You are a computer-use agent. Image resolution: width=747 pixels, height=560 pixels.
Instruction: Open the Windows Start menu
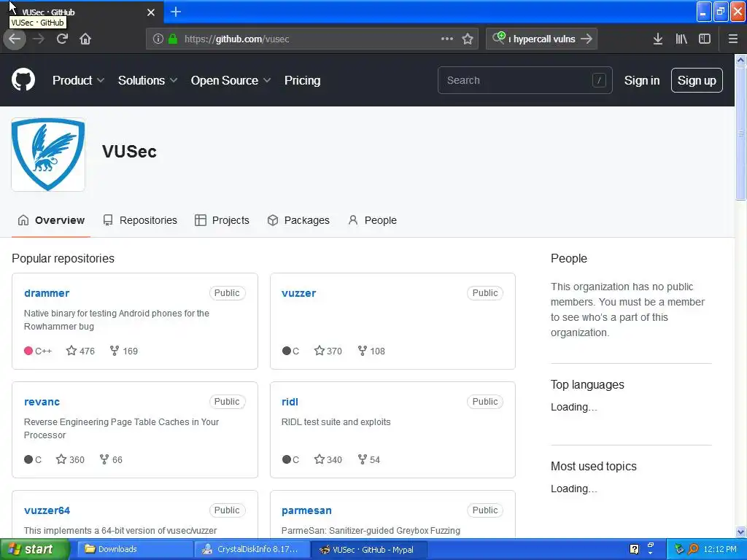tap(34, 549)
